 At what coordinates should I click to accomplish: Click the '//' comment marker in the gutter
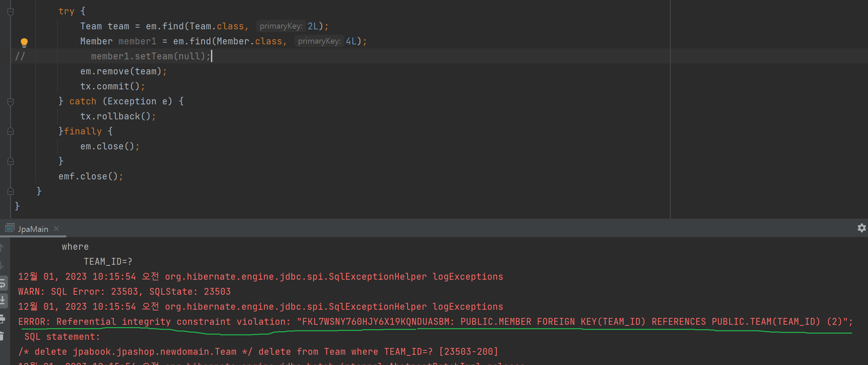click(x=20, y=56)
